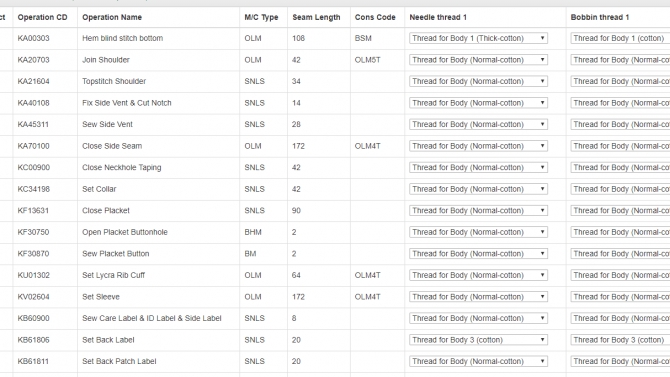670x377 pixels.
Task: Select operation code KC00900
Action: pyautogui.click(x=33, y=168)
